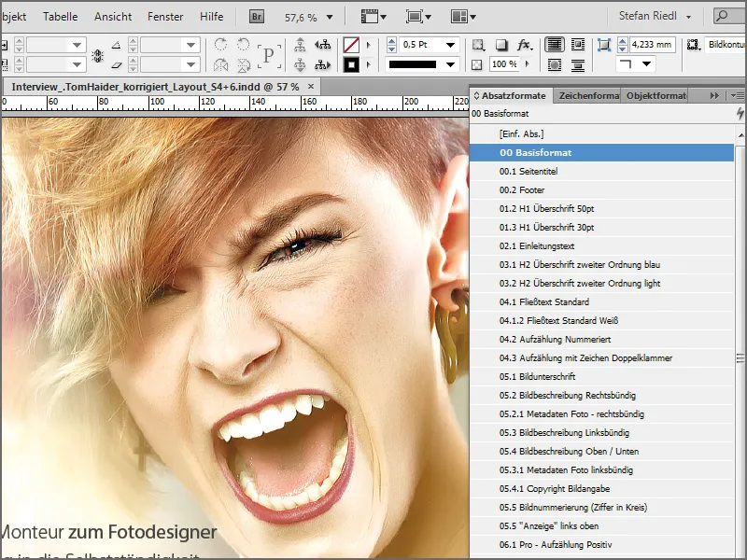Click into the opacity 100 % field
The height and width of the screenshot is (560, 747).
pyautogui.click(x=504, y=63)
